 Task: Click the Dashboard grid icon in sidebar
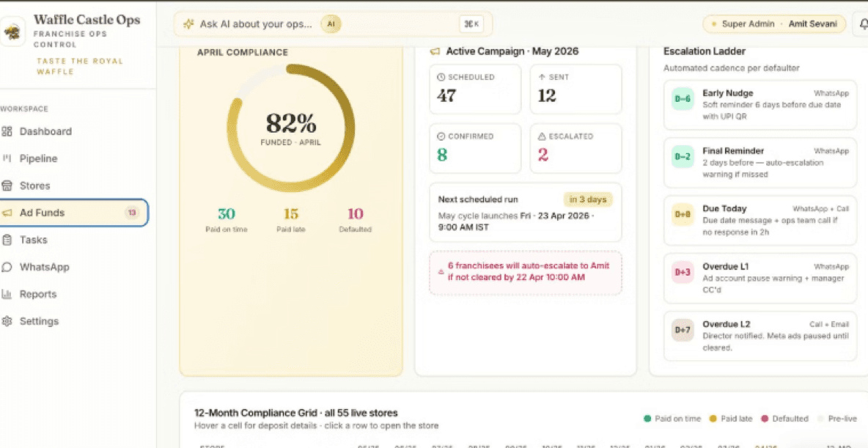point(7,131)
